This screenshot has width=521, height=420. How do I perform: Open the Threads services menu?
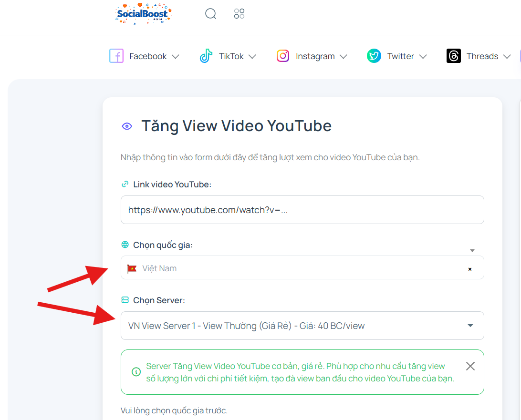click(x=479, y=56)
